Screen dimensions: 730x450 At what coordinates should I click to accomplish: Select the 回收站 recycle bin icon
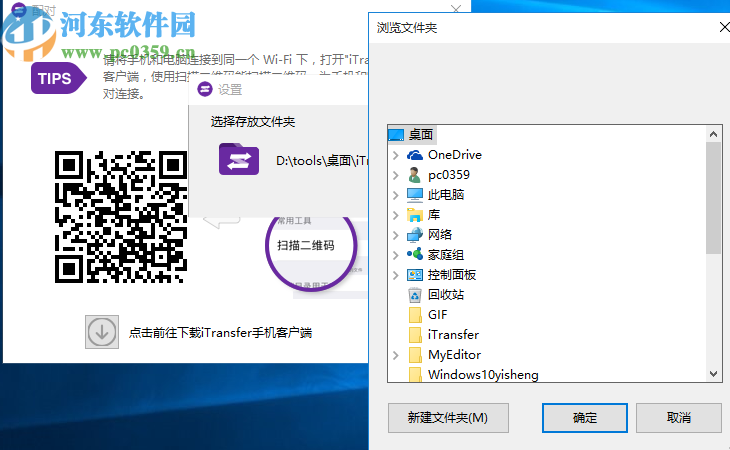point(415,295)
